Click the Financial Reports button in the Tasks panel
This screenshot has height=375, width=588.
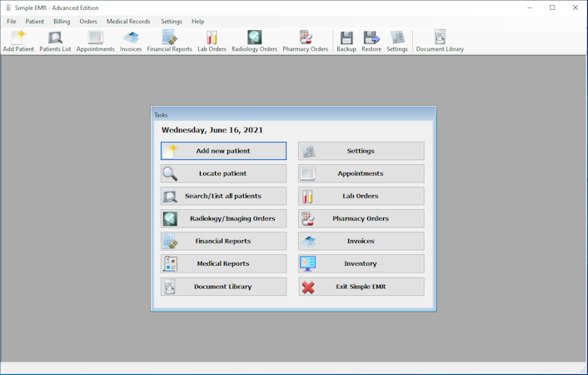[x=223, y=241]
